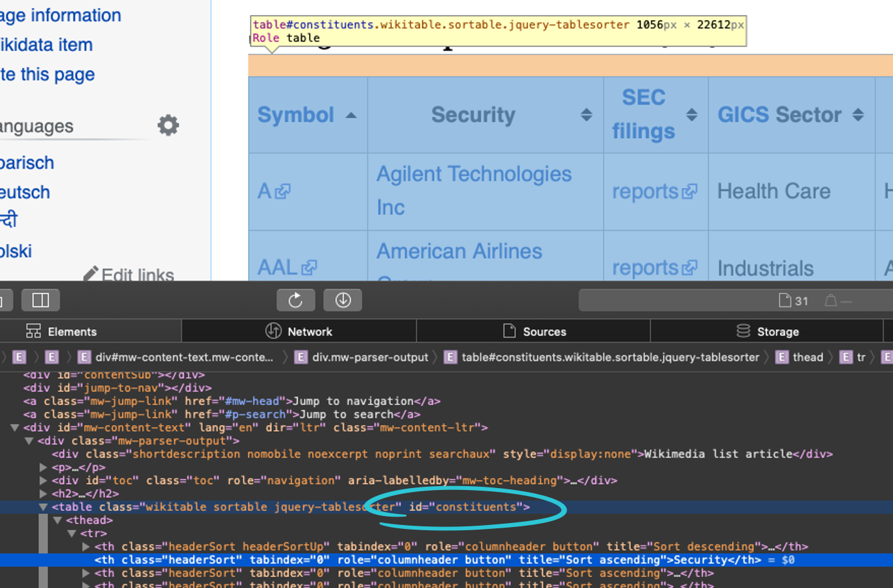Open reports link for Agilent row
Image resolution: width=893 pixels, height=588 pixels.
click(645, 191)
